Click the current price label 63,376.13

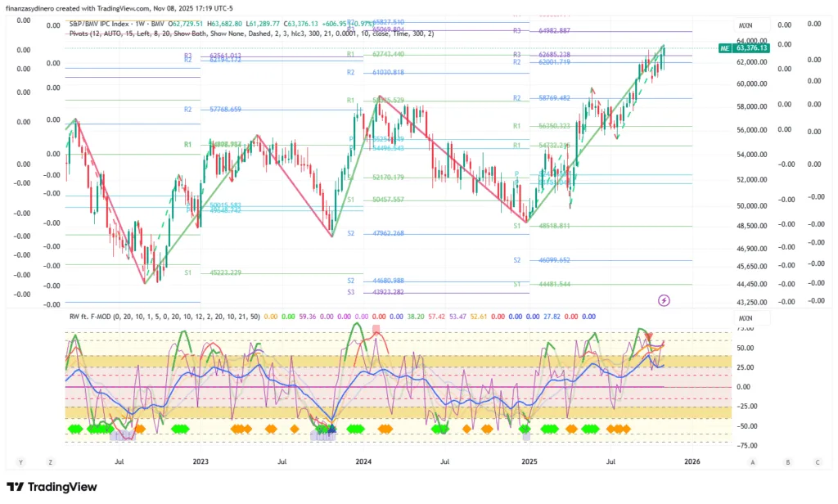click(x=751, y=49)
